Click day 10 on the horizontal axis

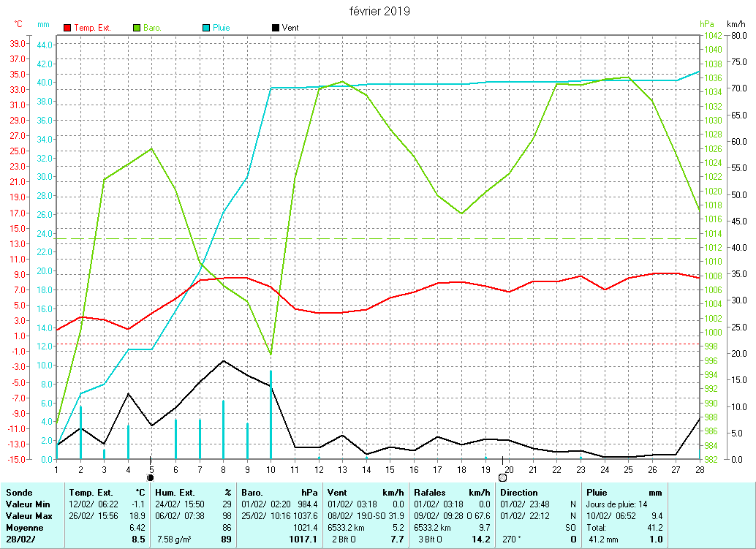click(271, 468)
